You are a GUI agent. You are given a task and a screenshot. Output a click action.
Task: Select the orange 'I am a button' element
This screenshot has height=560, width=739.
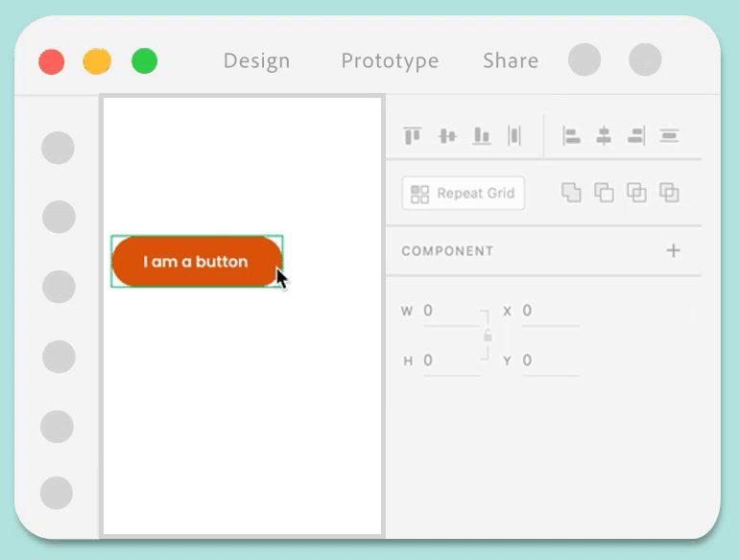[x=197, y=261]
